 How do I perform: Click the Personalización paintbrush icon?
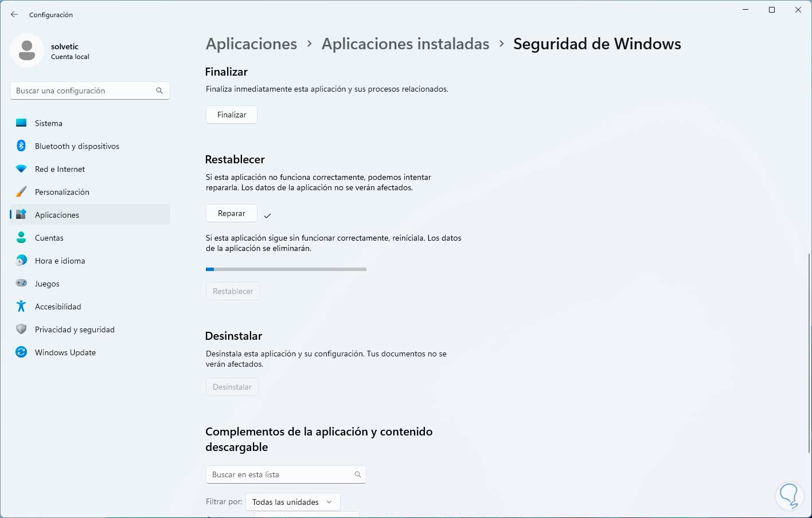(x=21, y=192)
